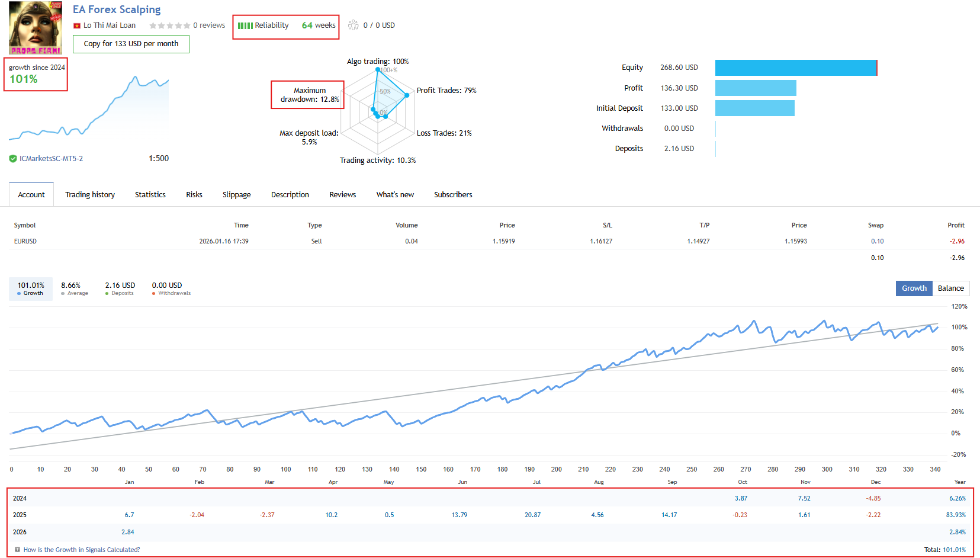Click the EA Forex Scalping signal avatar image
Screen dimensions: 980x558
pos(36,27)
